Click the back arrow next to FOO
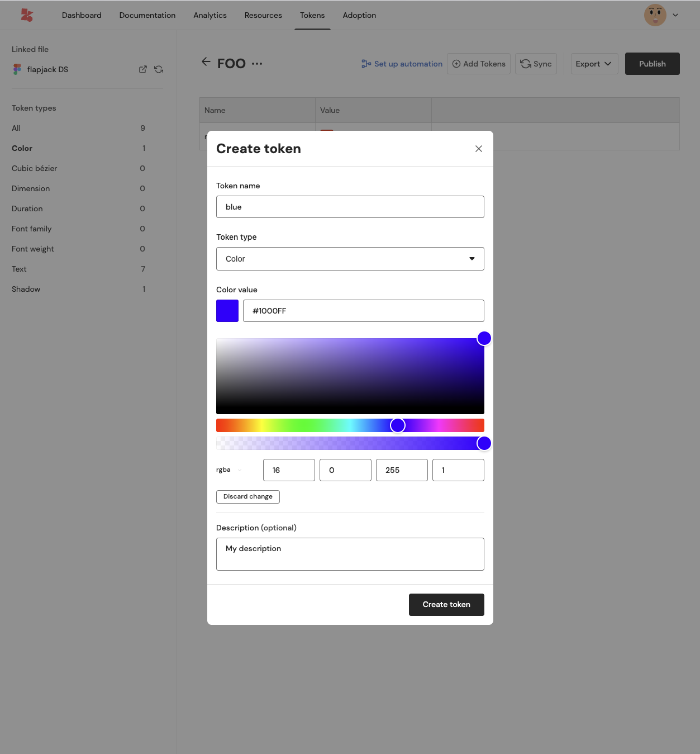This screenshot has width=700, height=754. click(206, 62)
